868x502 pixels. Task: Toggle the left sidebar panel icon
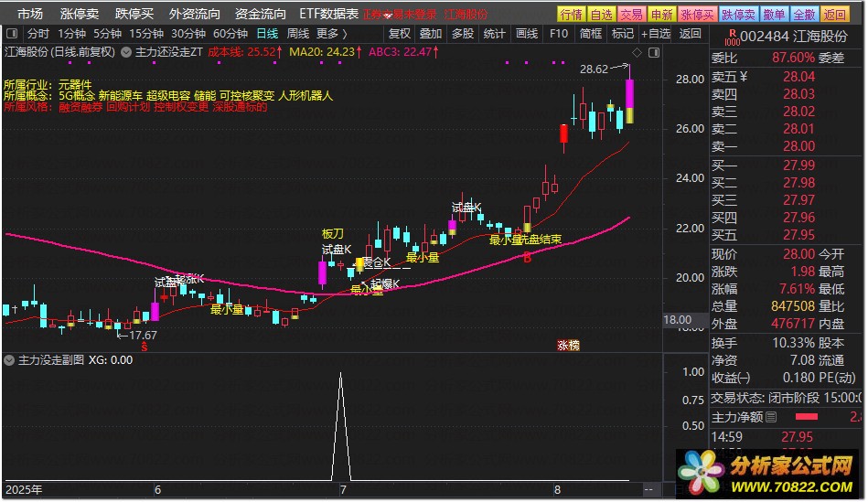pos(12,34)
